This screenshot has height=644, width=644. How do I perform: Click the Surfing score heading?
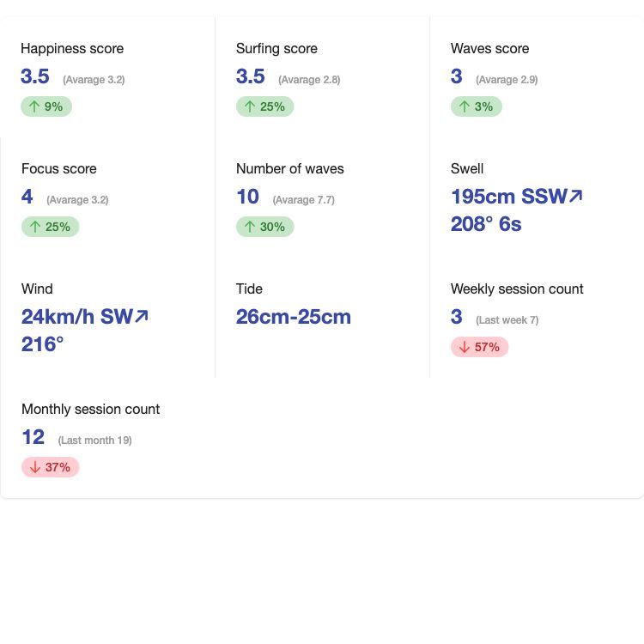[x=276, y=48]
